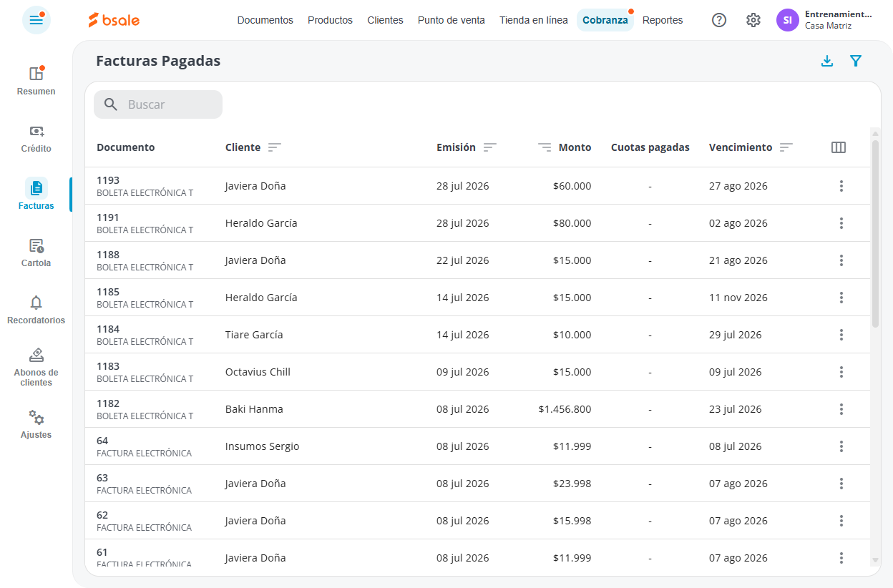Image resolution: width=893 pixels, height=588 pixels.
Task: Click client Tiare García
Action: point(254,335)
